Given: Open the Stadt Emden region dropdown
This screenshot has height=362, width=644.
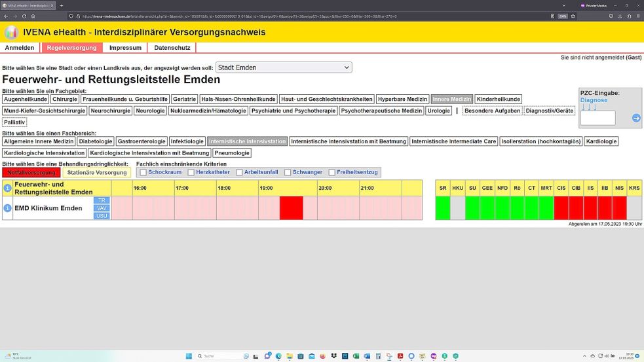Looking at the screenshot, I should click(284, 67).
